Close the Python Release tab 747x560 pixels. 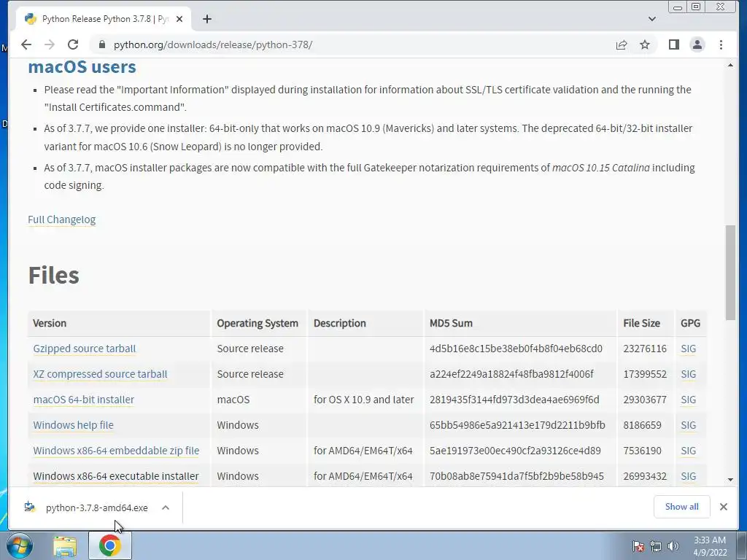click(x=179, y=19)
